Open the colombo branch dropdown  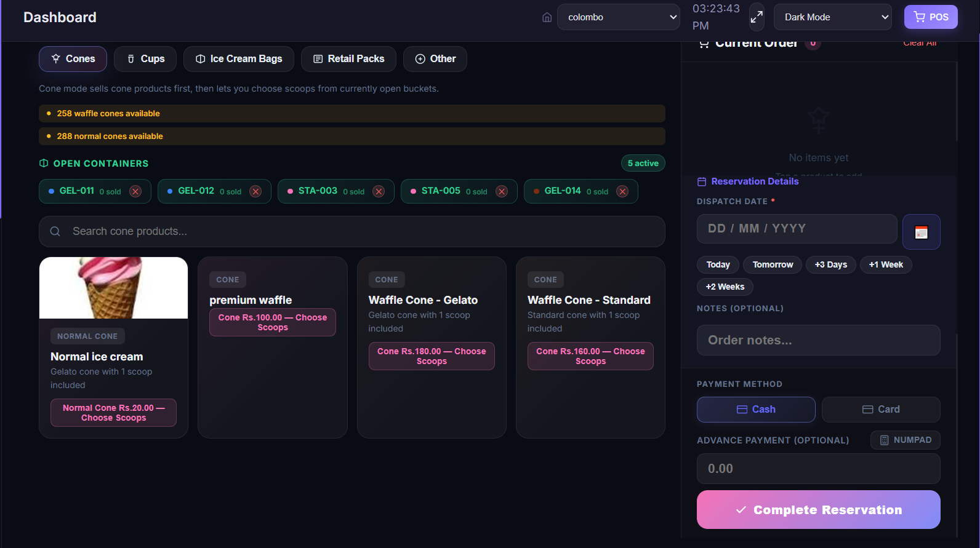pos(619,17)
